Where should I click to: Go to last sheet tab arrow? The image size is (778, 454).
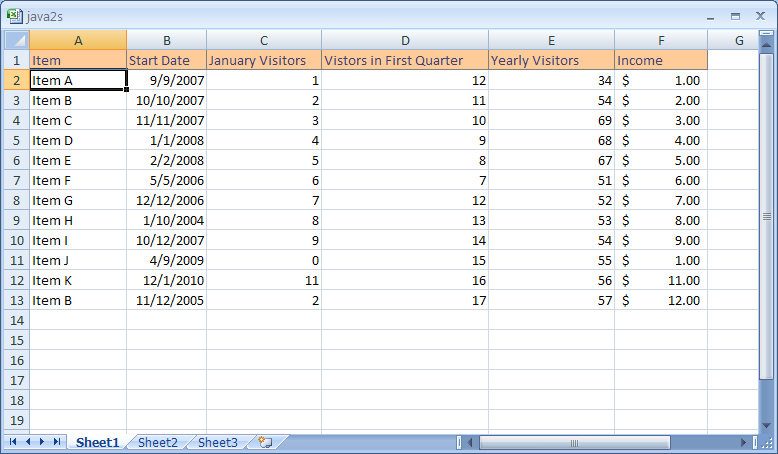tap(57, 442)
